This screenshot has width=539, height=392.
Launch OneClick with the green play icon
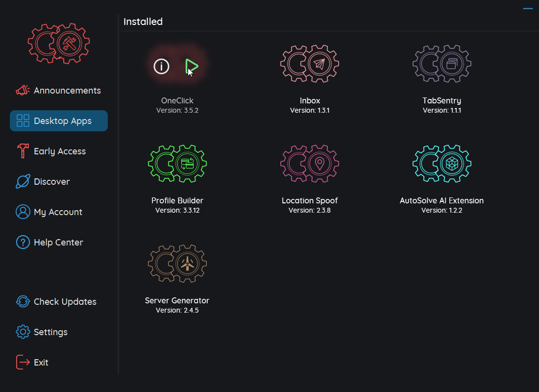(192, 66)
